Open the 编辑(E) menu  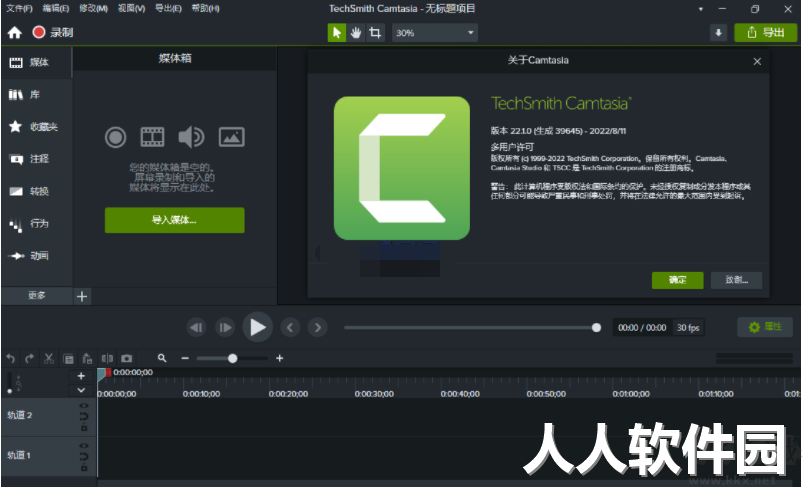56,9
